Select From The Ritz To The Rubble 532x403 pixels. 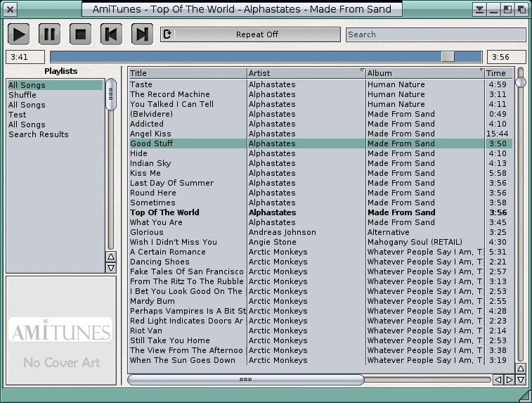click(320, 281)
